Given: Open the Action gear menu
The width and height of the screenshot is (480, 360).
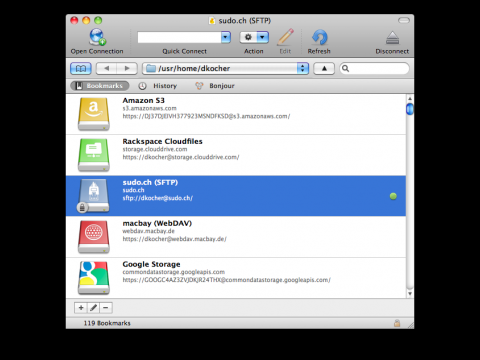Looking at the screenshot, I should tap(254, 37).
